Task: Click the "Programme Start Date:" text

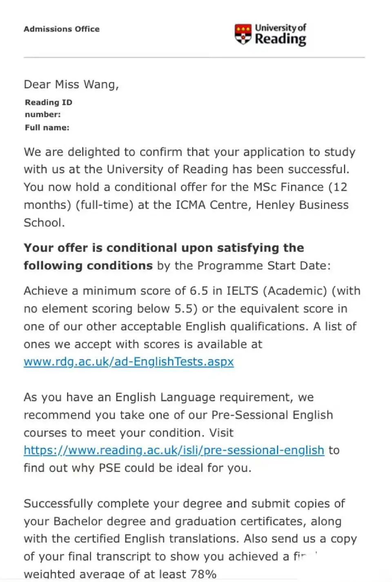Action: click(264, 266)
